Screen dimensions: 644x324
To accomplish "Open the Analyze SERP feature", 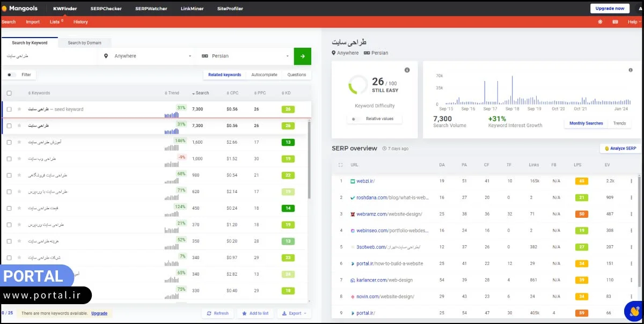I will [x=619, y=149].
